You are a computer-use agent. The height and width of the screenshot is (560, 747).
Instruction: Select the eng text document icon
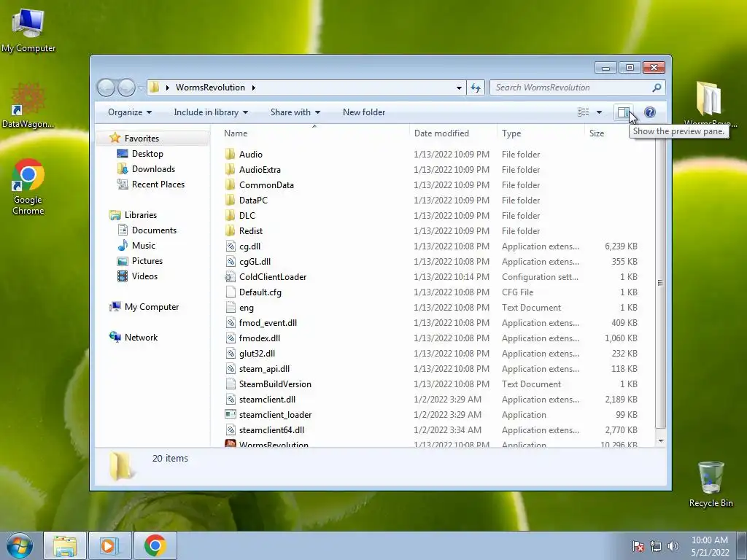(x=230, y=308)
